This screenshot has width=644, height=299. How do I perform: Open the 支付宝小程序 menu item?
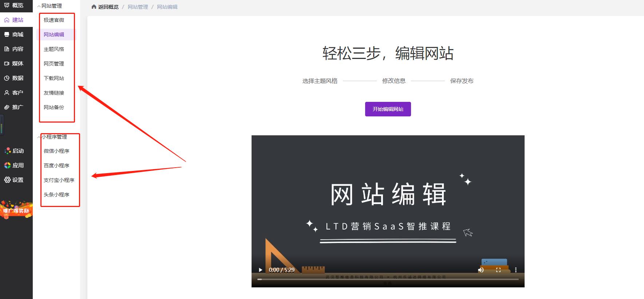59,180
